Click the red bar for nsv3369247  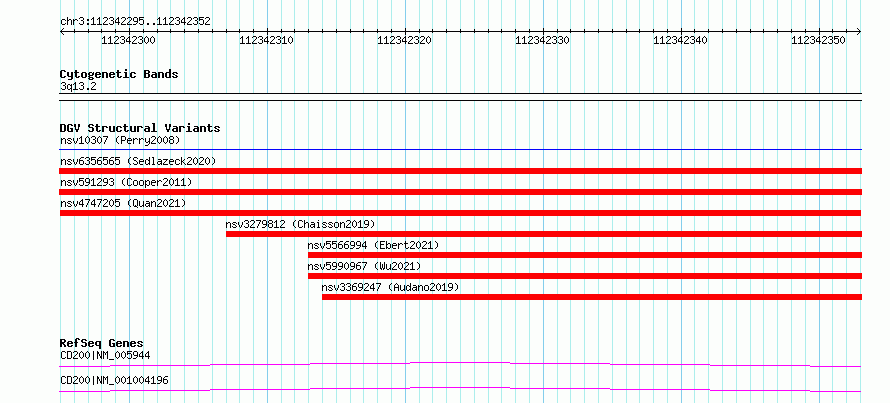[592, 297]
